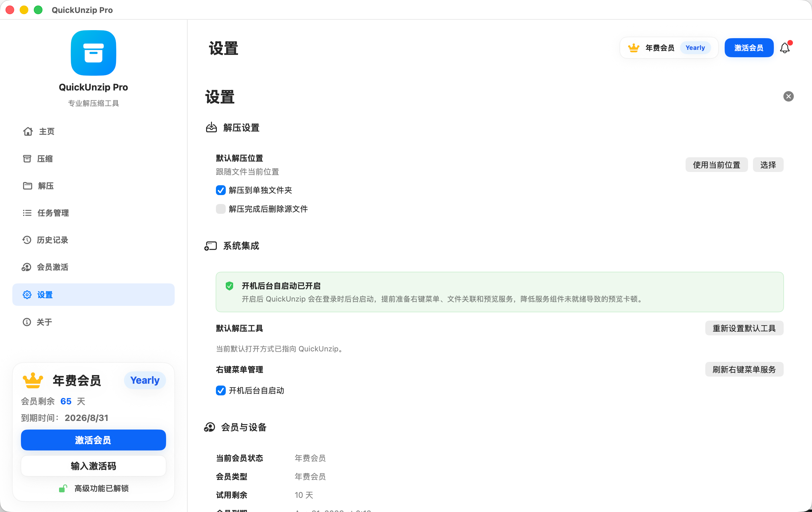Click the green unlocked padlock icon
812x512 pixels.
tap(63, 488)
